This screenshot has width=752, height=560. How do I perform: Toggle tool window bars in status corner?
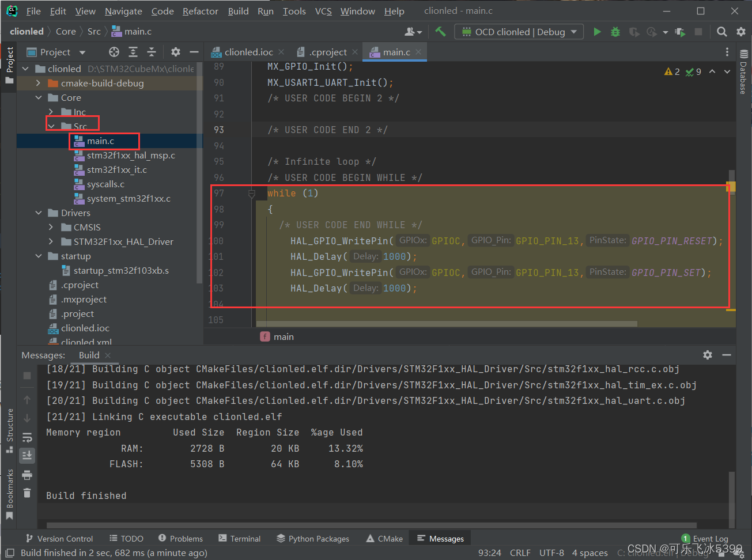(x=10, y=553)
